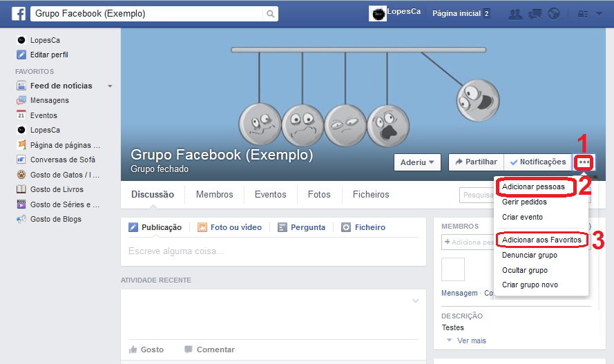The image size is (614, 364).
Task: Switch to the Eventos tab
Action: 271,195
